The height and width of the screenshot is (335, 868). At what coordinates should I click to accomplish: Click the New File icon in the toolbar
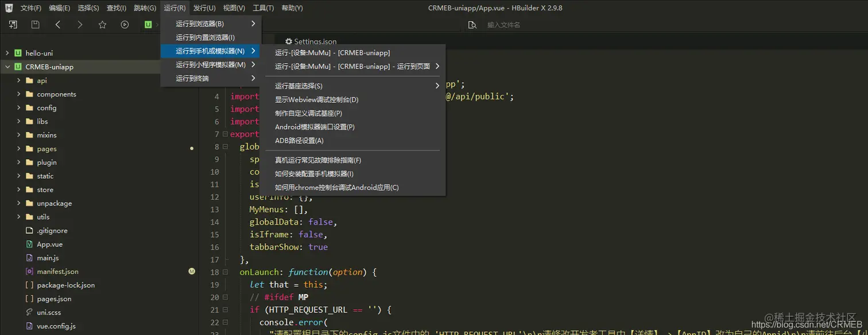pyautogui.click(x=13, y=24)
